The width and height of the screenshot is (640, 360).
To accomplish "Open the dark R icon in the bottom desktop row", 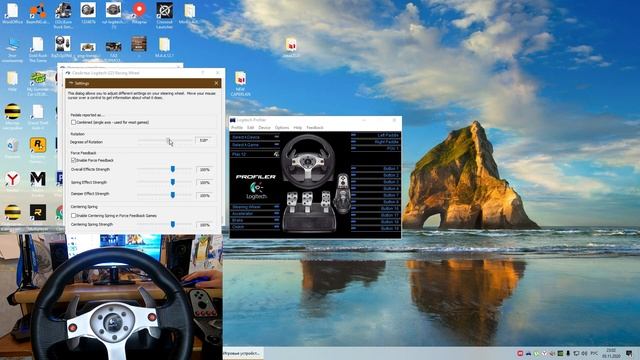I will [38, 212].
